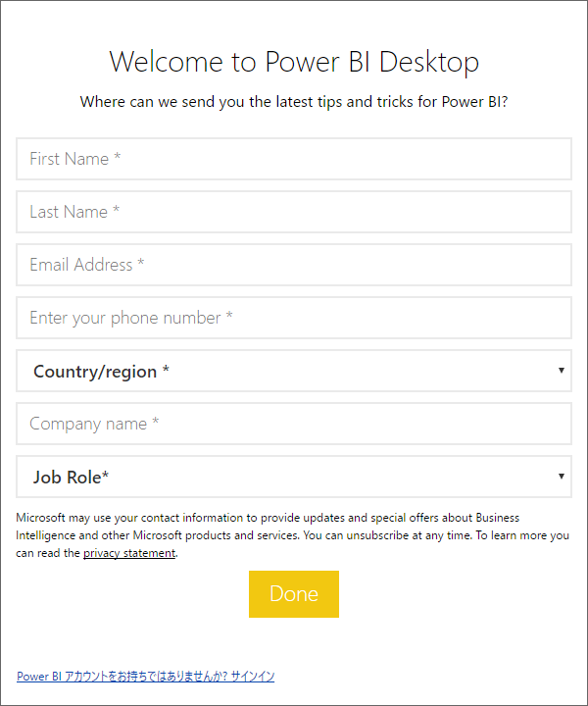588x706 pixels.
Task: Click the tips and tricks subtitle text
Action: [x=294, y=102]
